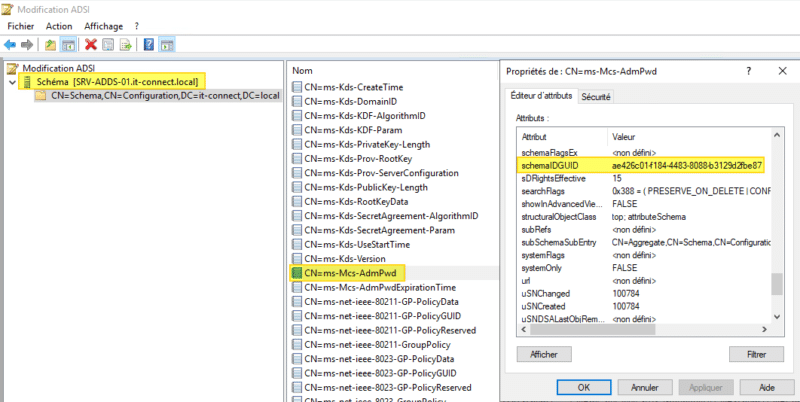Click the Up one level folder icon
The image size is (800, 402).
(49, 45)
